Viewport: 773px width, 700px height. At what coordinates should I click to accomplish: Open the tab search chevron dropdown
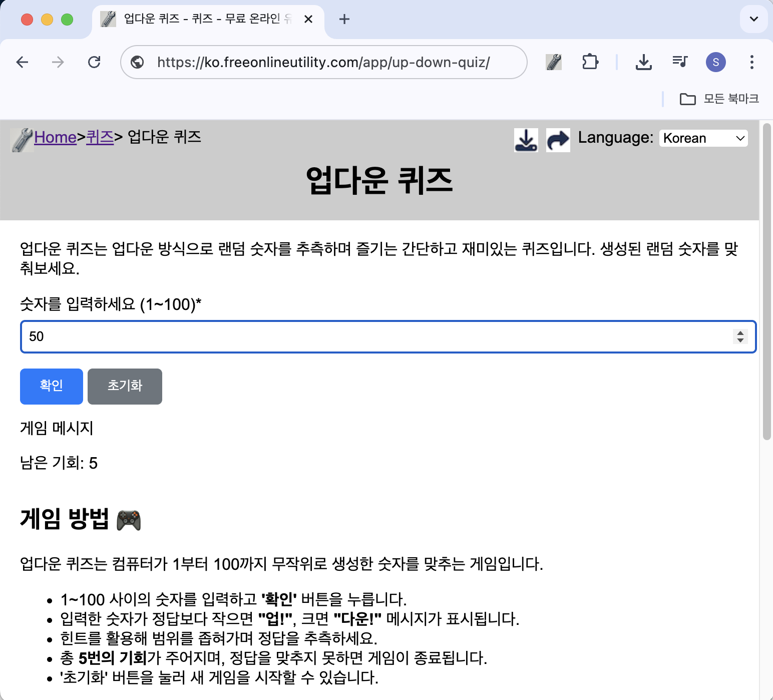[x=753, y=19]
